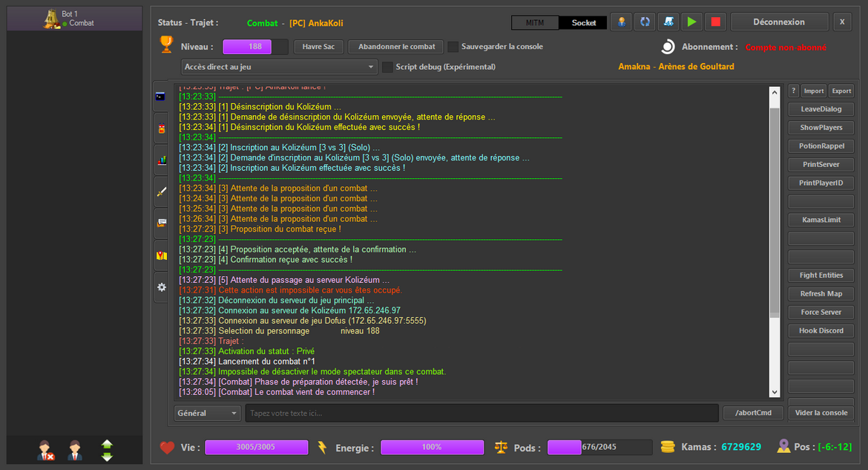Switch connection mode to MITM
Image resolution: width=868 pixels, height=470 pixels.
[535, 22]
